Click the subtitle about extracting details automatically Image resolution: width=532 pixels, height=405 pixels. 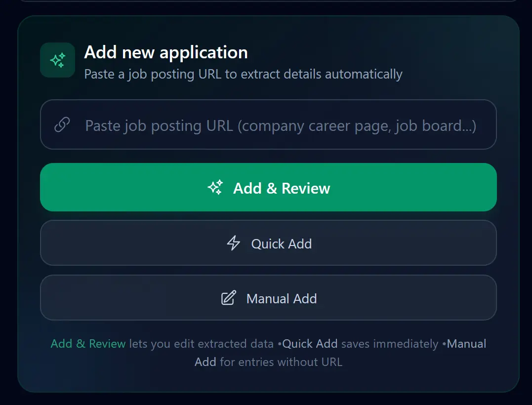[x=243, y=74]
